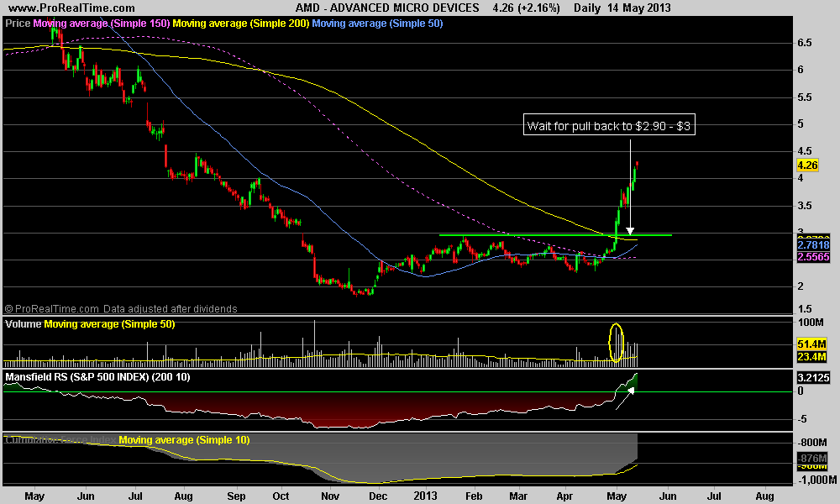Image resolution: width=840 pixels, height=504 pixels.
Task: Click the Oct label on time axis
Action: 281,496
